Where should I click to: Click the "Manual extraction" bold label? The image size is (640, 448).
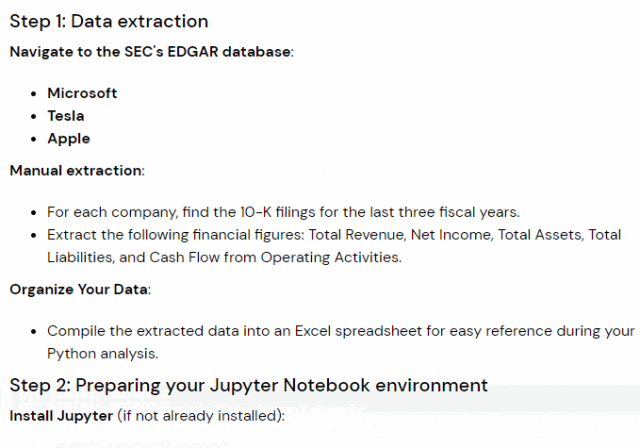tap(76, 171)
